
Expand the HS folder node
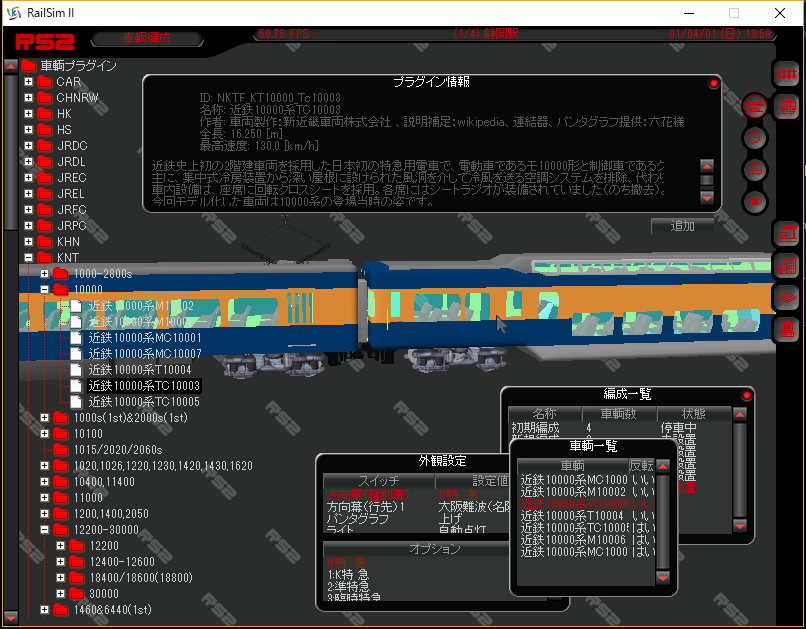[x=29, y=130]
